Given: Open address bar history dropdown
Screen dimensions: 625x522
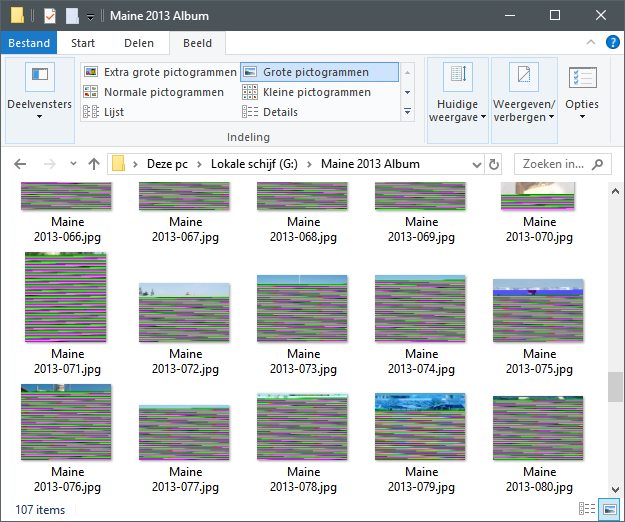Looking at the screenshot, I should pos(476,165).
